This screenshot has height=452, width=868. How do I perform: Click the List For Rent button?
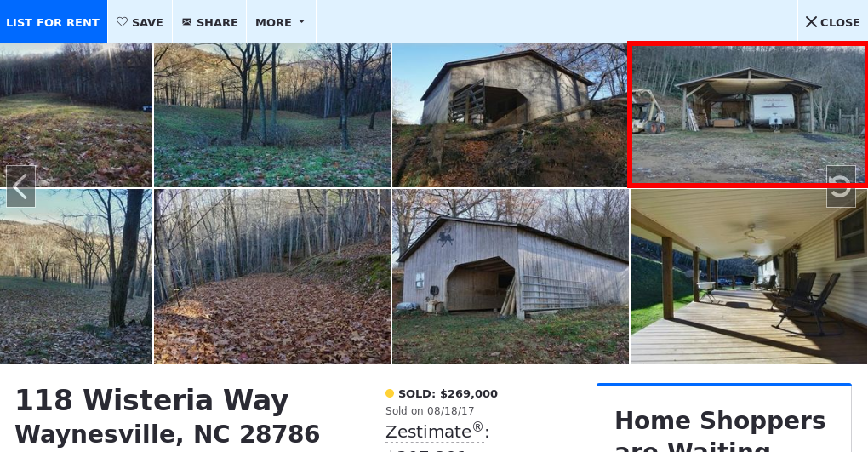pyautogui.click(x=53, y=21)
